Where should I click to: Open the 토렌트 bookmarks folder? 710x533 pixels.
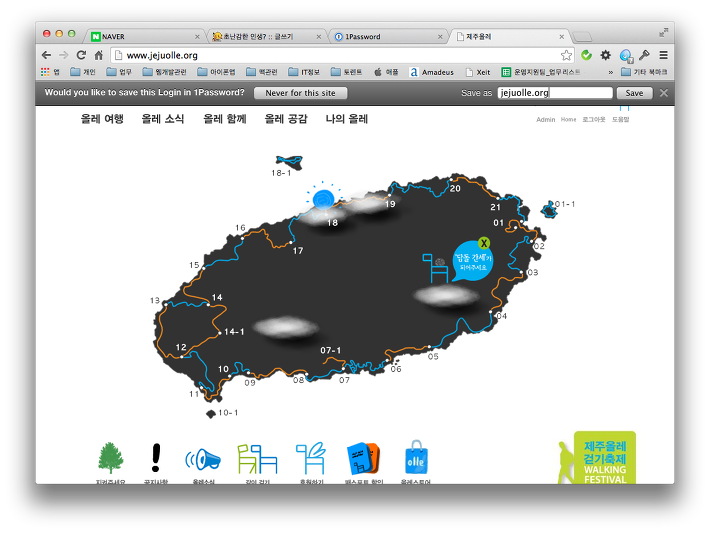coord(346,72)
